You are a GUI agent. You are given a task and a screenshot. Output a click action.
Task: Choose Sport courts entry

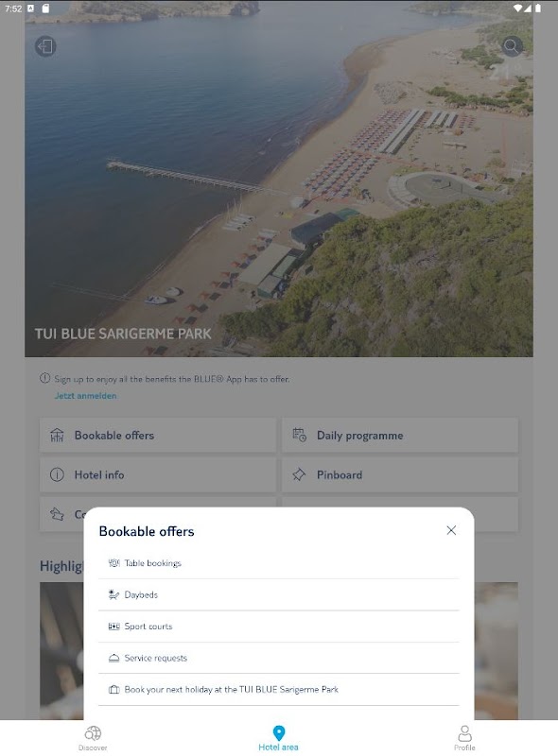pos(278,627)
